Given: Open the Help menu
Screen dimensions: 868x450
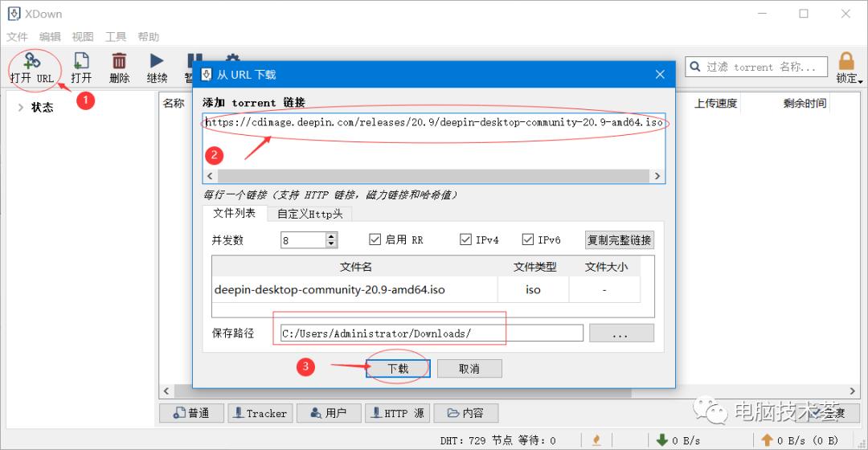Looking at the screenshot, I should pyautogui.click(x=149, y=36).
